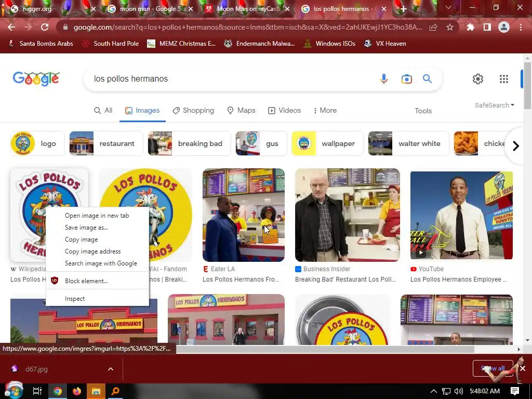Click the 'Show all' downloads button
Viewport: 532px width, 399px height.
point(493,368)
